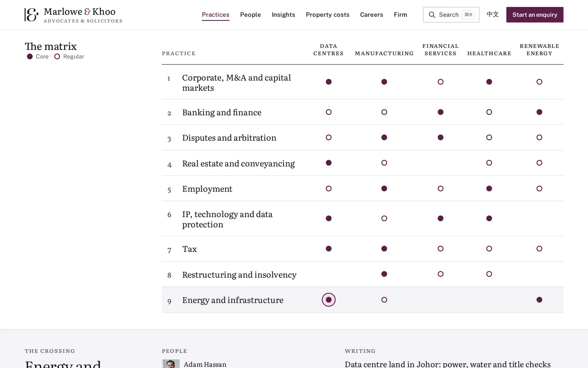Open the Practices nav tab

pos(216,15)
